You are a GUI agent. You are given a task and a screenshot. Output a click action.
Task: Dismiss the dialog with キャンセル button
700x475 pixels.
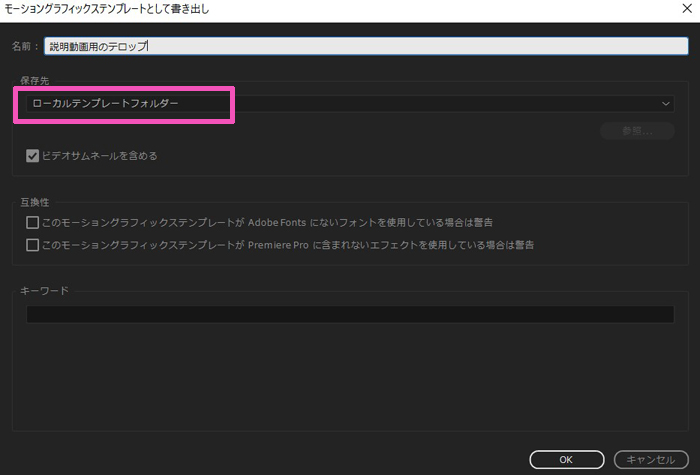[x=651, y=459]
